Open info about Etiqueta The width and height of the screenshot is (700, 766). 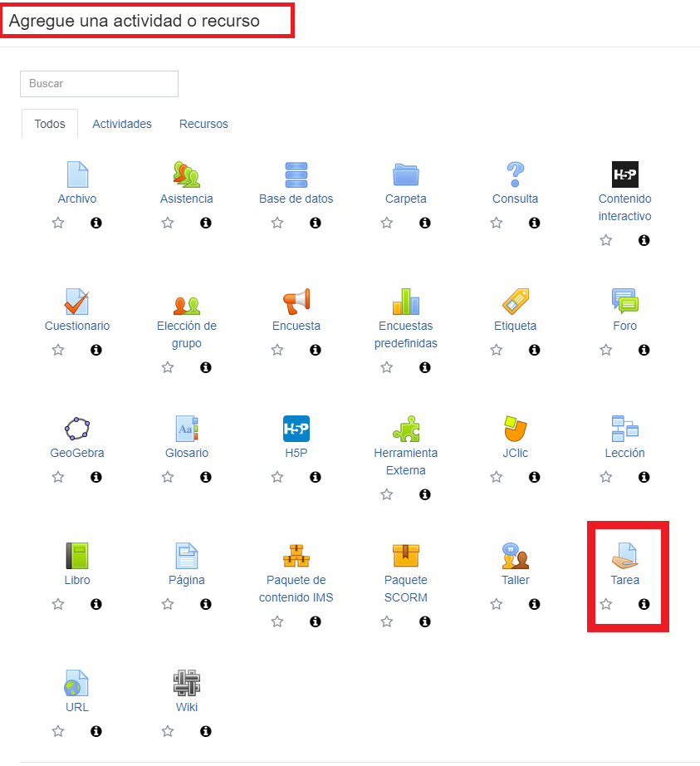click(x=535, y=350)
